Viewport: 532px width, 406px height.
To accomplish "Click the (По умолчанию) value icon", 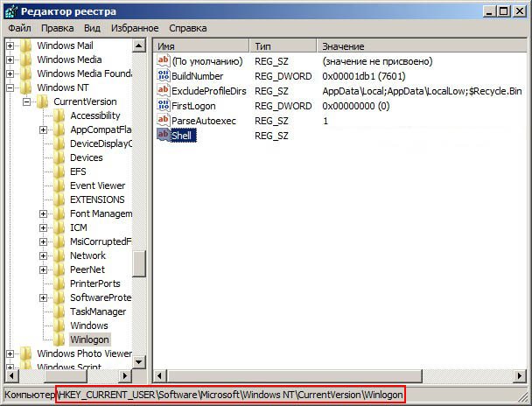I will click(163, 61).
